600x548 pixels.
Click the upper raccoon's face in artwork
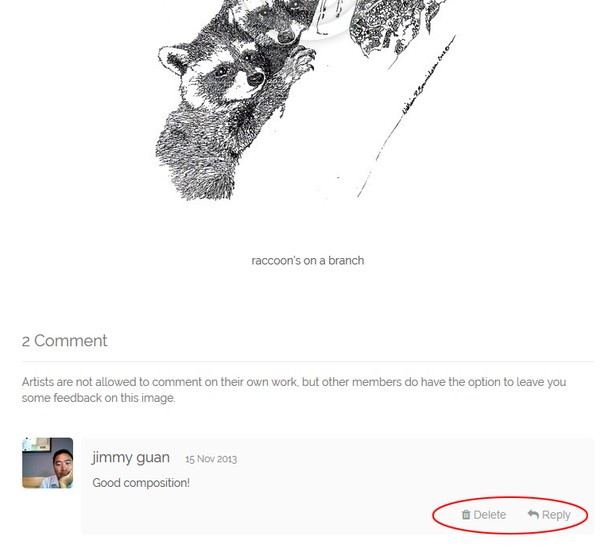tap(277, 21)
